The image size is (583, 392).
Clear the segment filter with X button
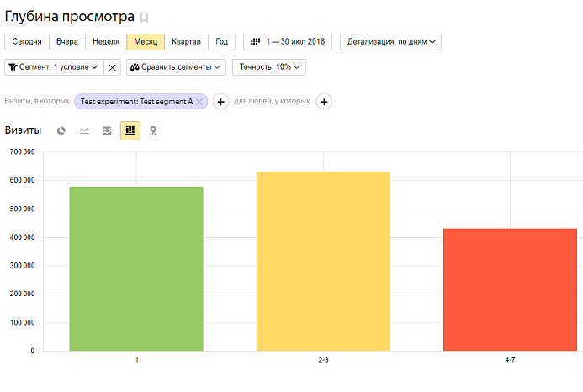[x=113, y=66]
